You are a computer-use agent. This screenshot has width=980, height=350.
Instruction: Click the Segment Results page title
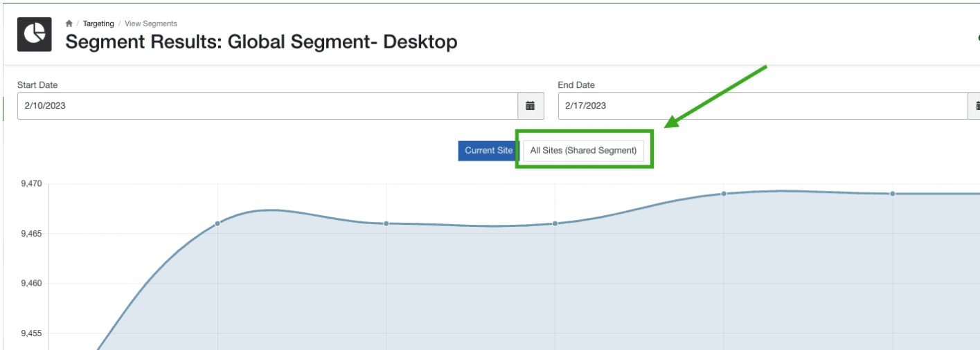tap(261, 42)
